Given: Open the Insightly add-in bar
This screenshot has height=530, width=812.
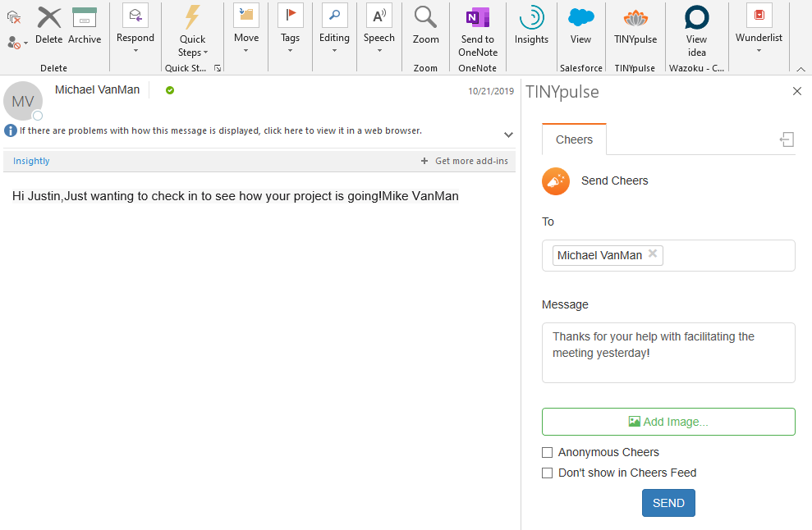Looking at the screenshot, I should (x=30, y=161).
